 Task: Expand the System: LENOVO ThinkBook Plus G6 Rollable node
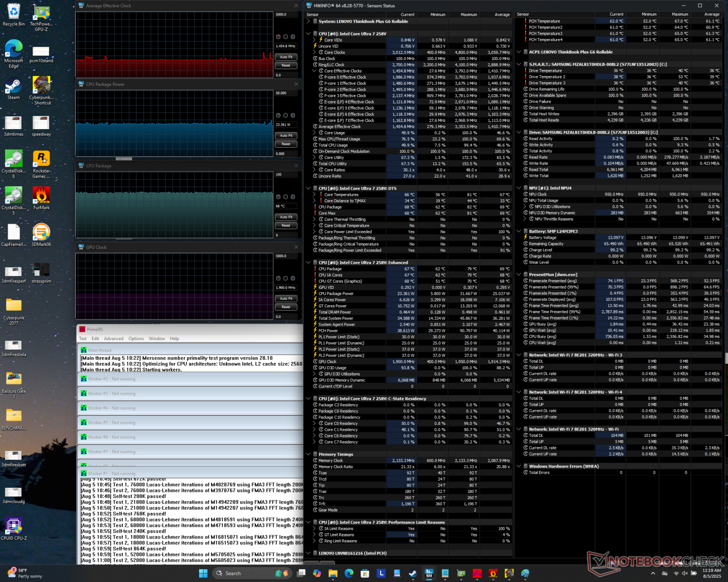pos(309,21)
